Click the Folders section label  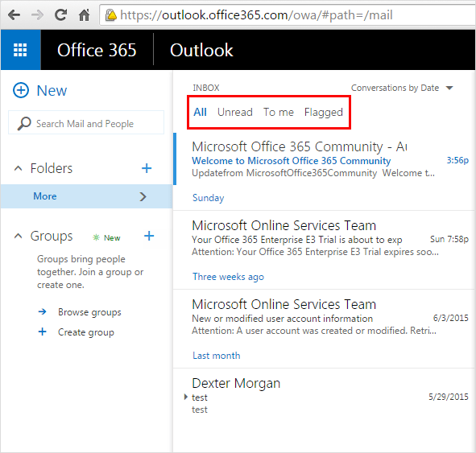point(52,168)
